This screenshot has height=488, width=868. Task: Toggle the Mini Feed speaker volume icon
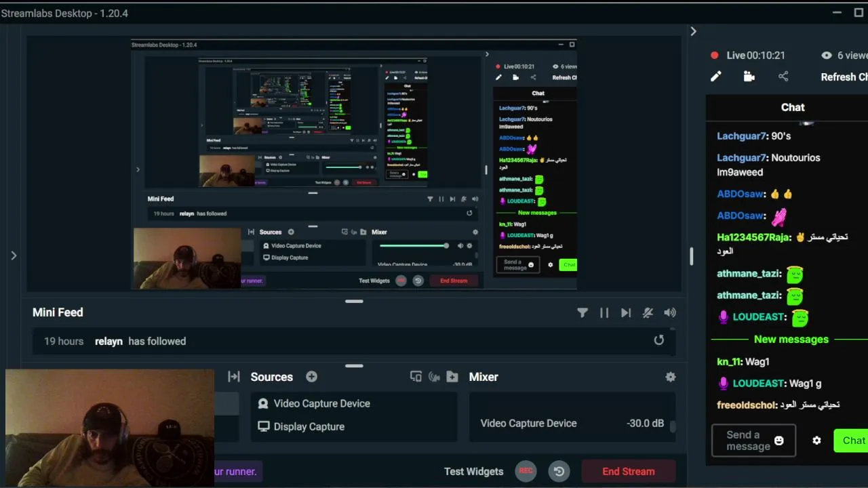[x=670, y=312]
